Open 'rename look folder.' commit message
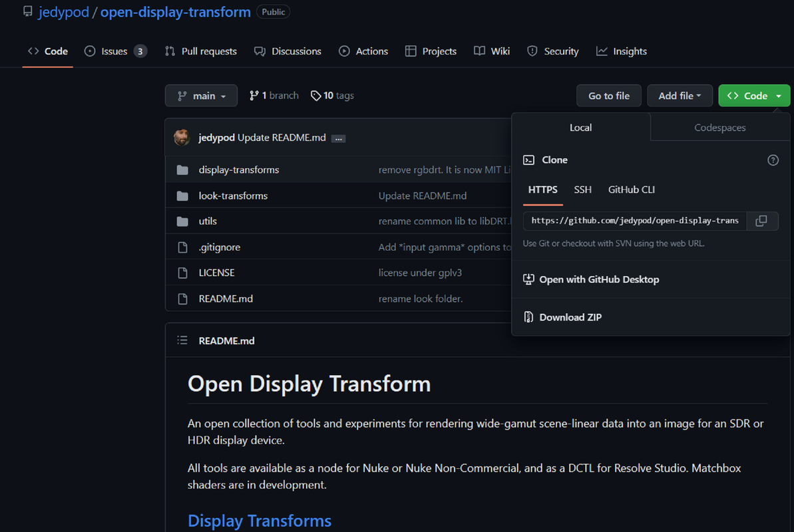794x532 pixels. coord(420,299)
